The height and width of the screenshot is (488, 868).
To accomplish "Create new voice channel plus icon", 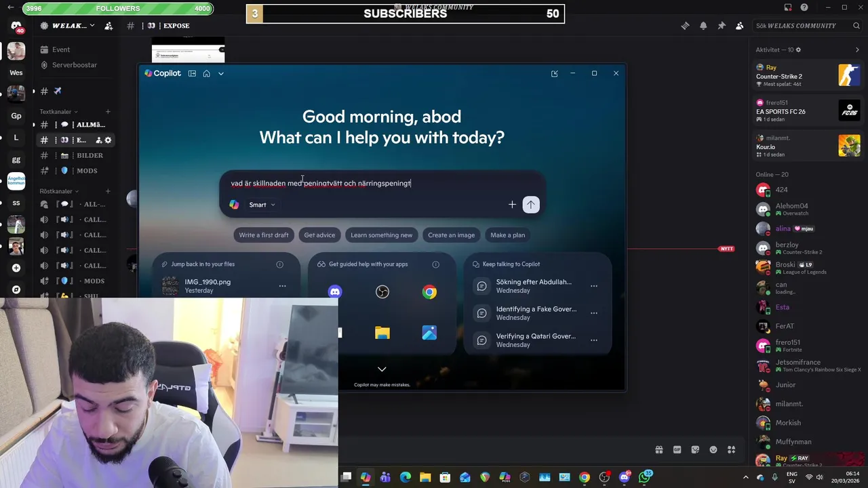I will (108, 191).
